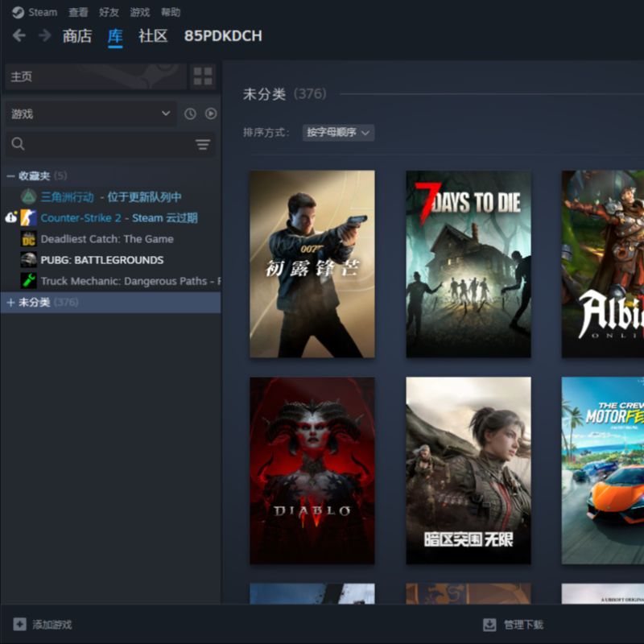Click the Steam logo icon in menu bar
Viewport: 644px width, 644px height.
point(18,12)
